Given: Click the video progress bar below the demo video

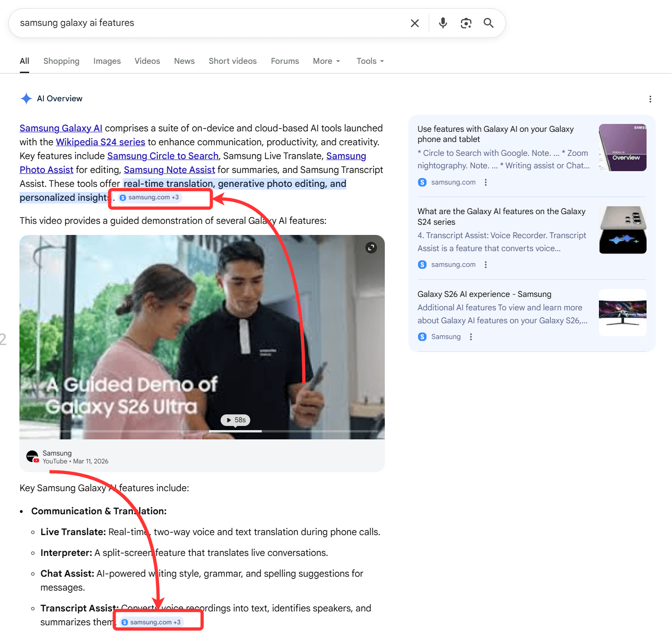Looking at the screenshot, I should pyautogui.click(x=201, y=431).
